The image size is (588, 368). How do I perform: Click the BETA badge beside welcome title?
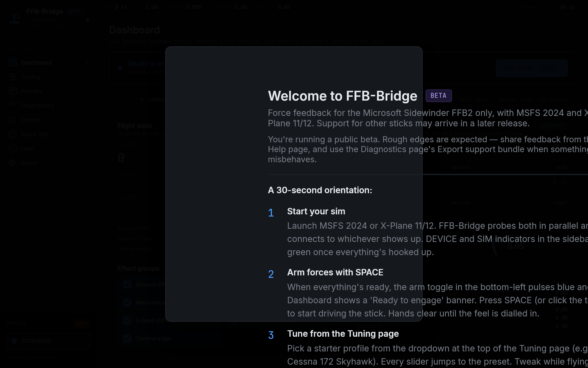tap(438, 96)
